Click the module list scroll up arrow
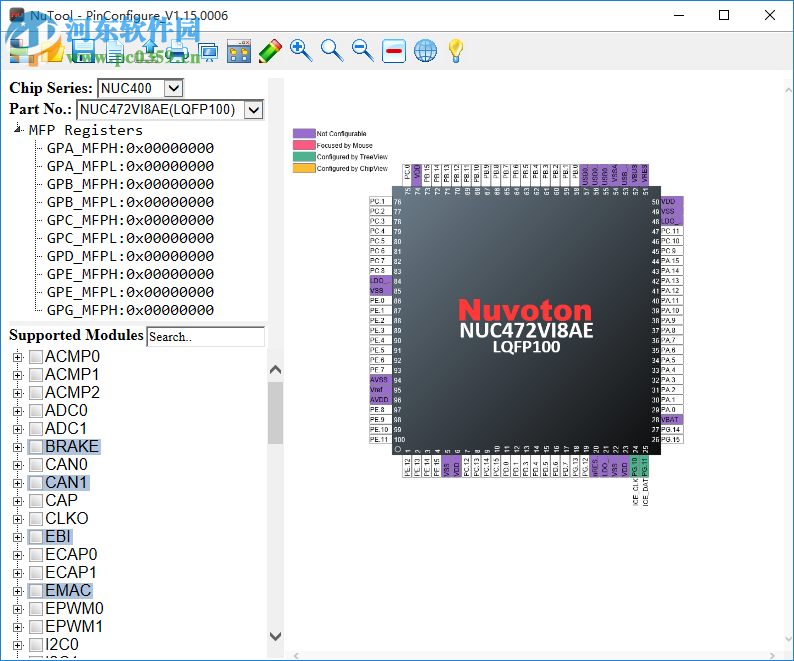Viewport: 794px width, 661px height. pyautogui.click(x=275, y=370)
